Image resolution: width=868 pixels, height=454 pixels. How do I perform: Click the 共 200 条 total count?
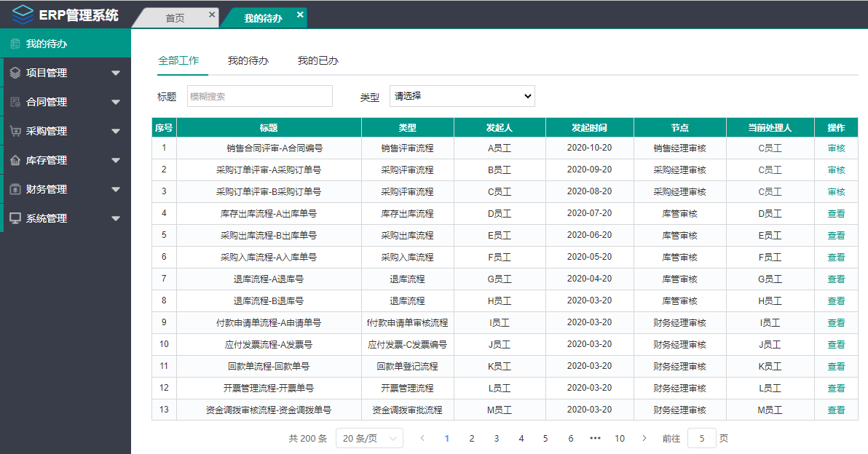coord(308,439)
